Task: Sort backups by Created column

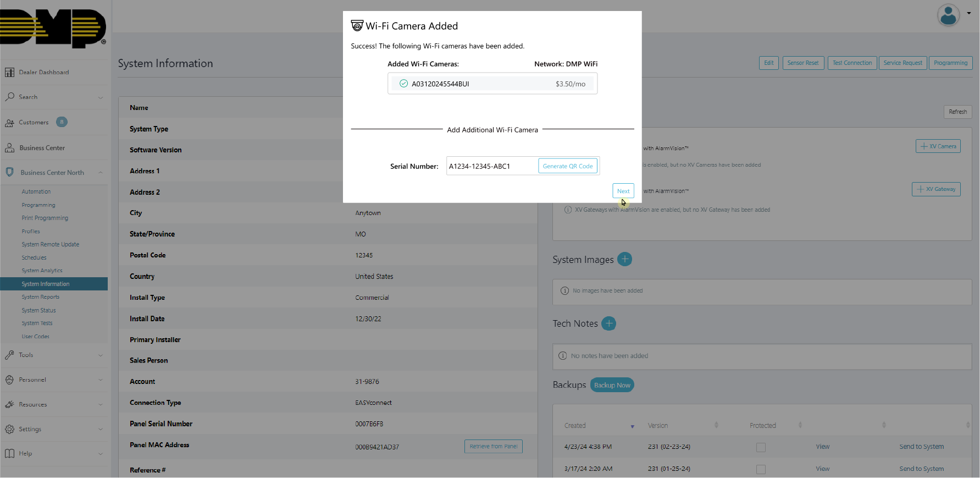Action: coord(575,426)
